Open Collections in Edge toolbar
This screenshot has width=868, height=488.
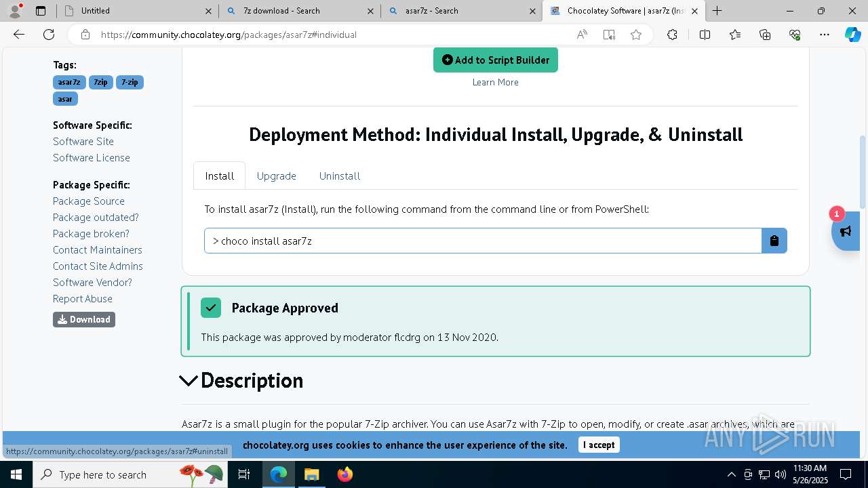click(x=765, y=35)
